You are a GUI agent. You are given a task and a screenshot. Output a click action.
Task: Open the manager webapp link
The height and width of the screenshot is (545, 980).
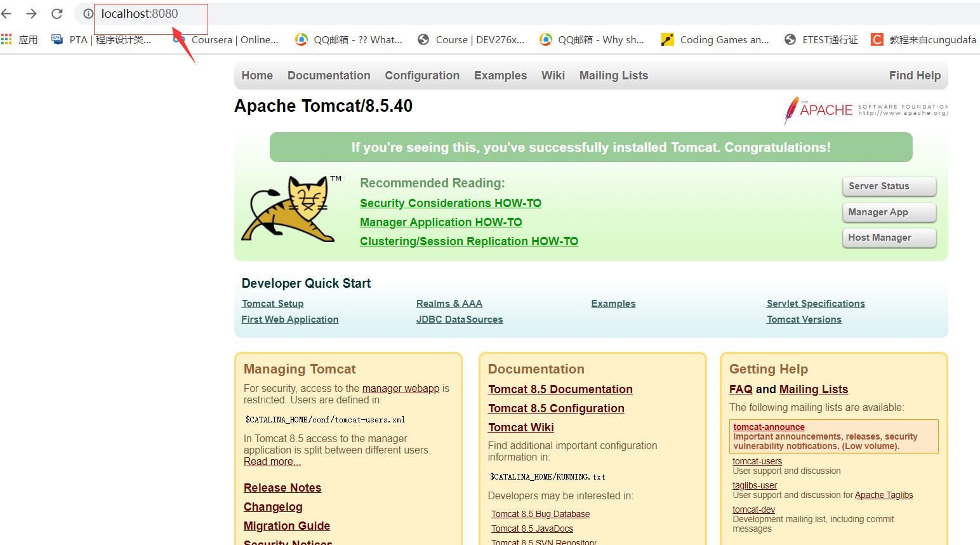[x=401, y=388]
